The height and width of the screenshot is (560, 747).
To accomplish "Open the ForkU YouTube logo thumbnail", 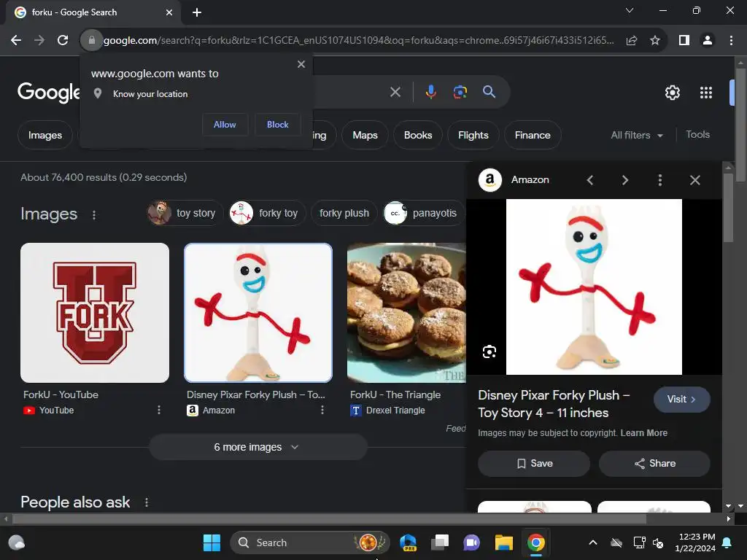I will tap(95, 313).
